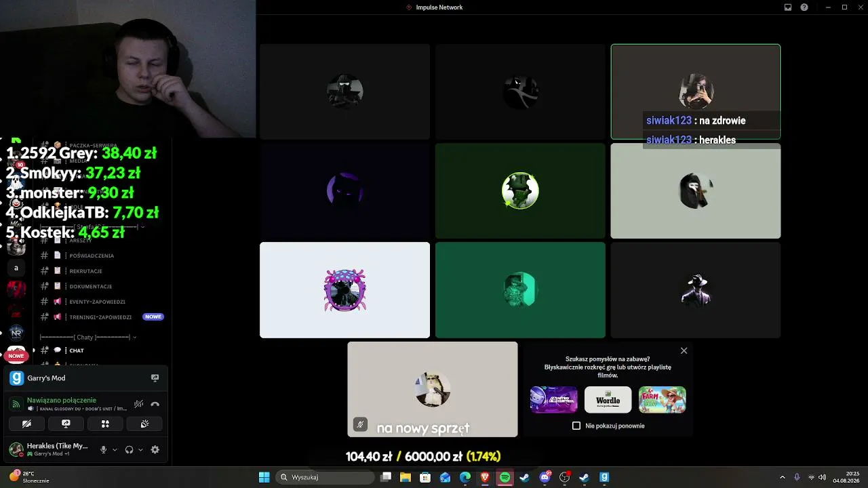Open Outlook from the taskbar
The width and height of the screenshot is (868, 488).
pos(445,477)
